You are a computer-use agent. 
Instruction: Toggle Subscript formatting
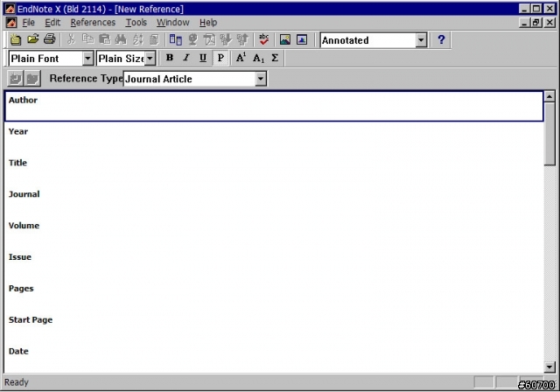pyautogui.click(x=258, y=58)
